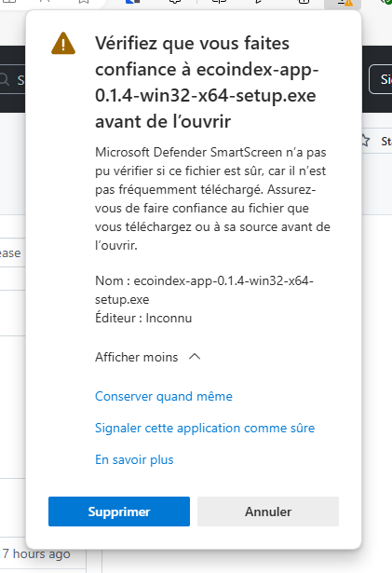Click the brown warning triangle in the dialog

tap(63, 44)
